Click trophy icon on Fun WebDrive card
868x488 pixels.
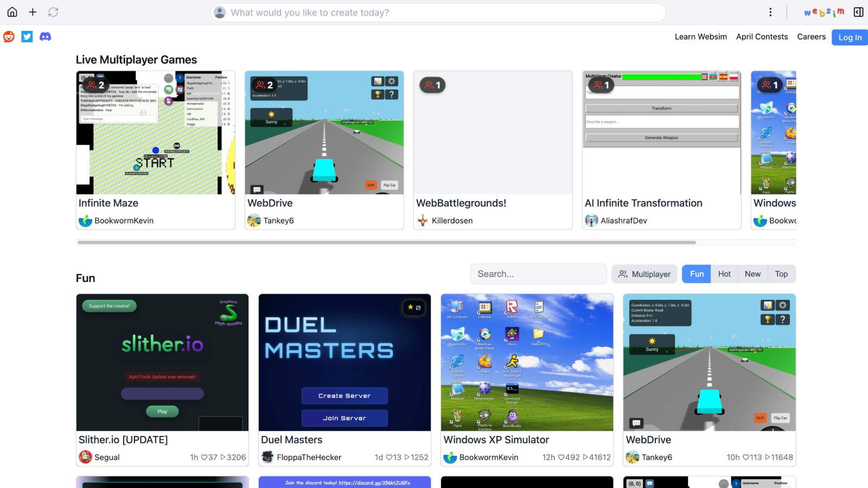[x=768, y=319]
